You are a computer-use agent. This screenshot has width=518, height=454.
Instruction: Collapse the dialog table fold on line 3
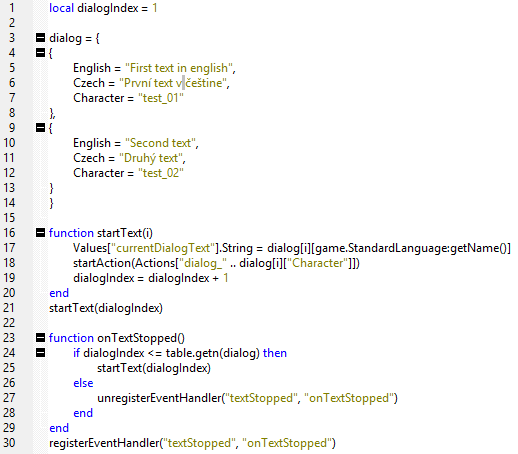tap(40, 38)
